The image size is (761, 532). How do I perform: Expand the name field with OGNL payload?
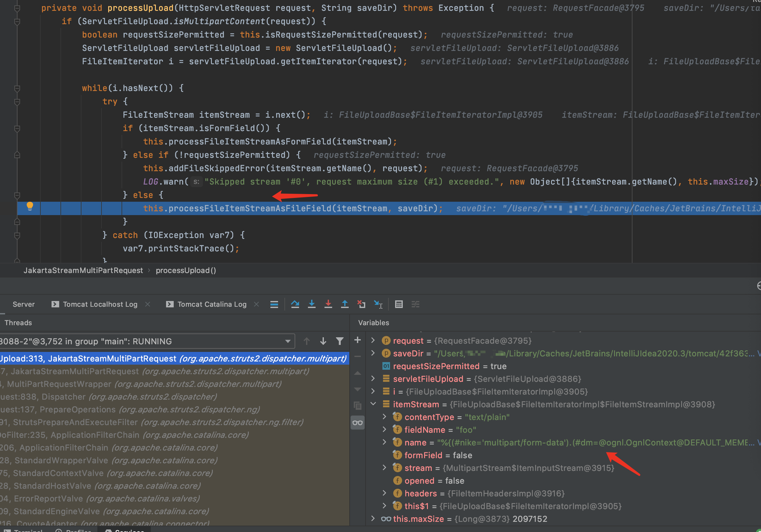click(x=384, y=442)
